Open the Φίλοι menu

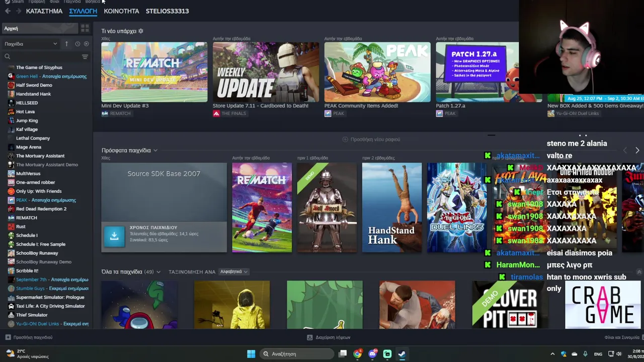click(x=54, y=2)
